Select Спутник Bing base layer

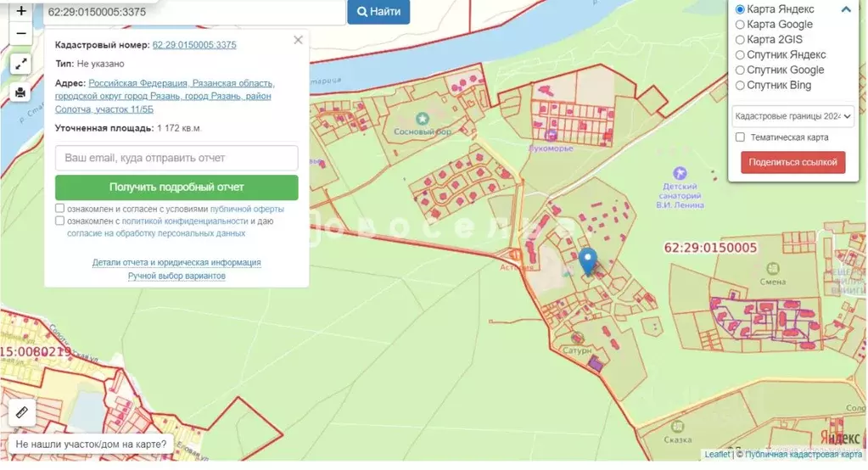tap(740, 85)
